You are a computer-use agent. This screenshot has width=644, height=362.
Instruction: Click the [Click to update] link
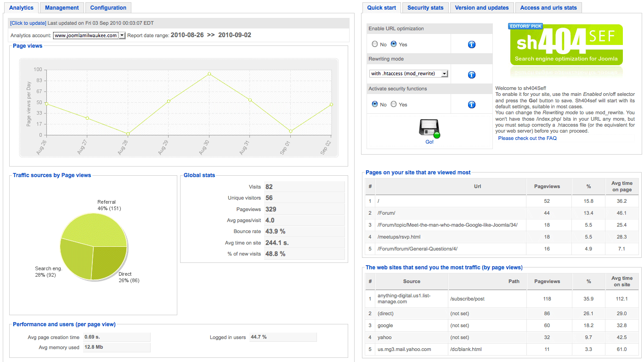point(28,22)
